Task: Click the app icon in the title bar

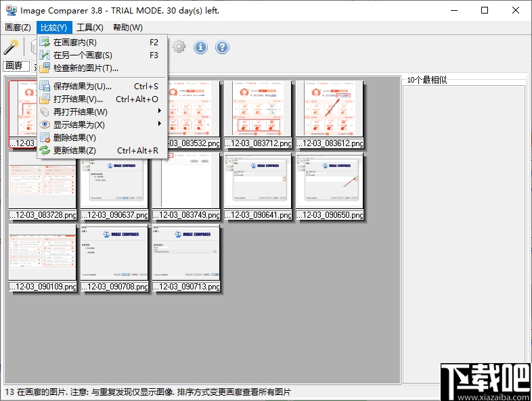Action: [12, 10]
